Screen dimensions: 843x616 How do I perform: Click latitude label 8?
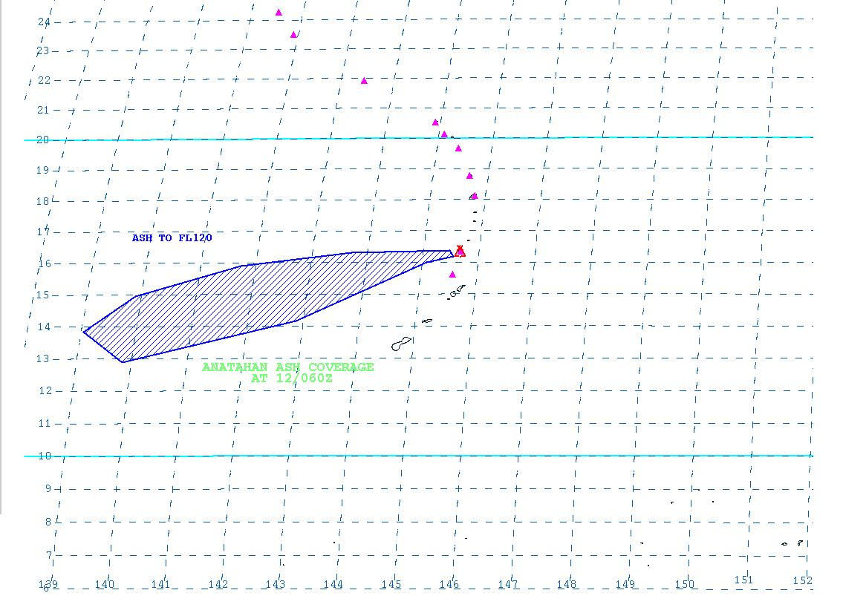coord(48,522)
